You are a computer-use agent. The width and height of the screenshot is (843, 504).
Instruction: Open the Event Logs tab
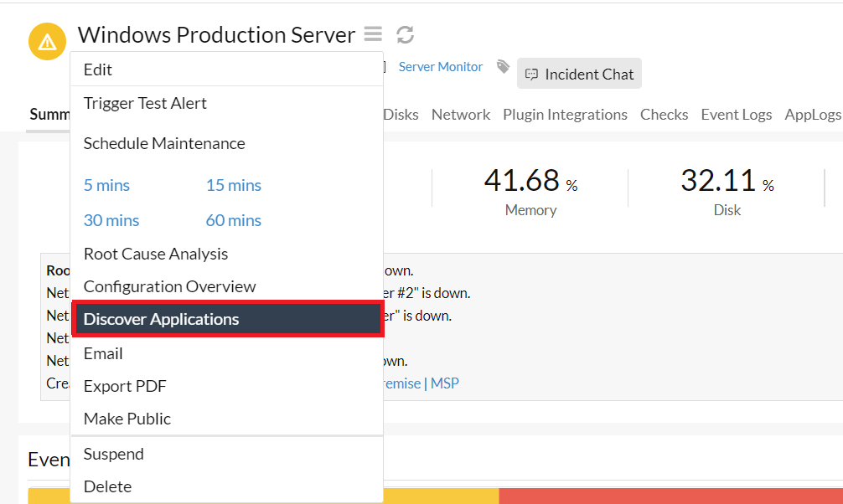(736, 115)
